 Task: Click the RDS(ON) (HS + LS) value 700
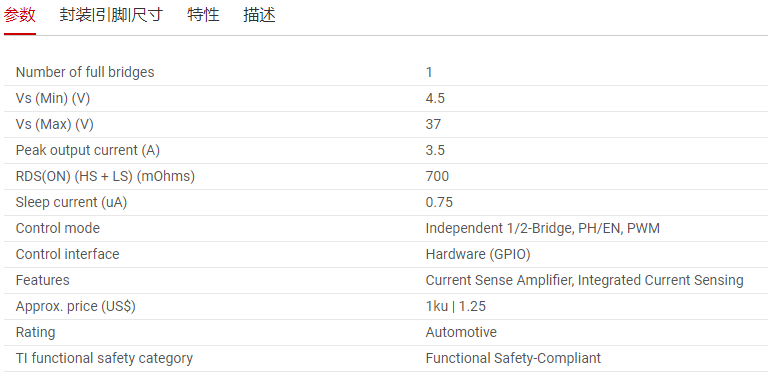click(437, 176)
